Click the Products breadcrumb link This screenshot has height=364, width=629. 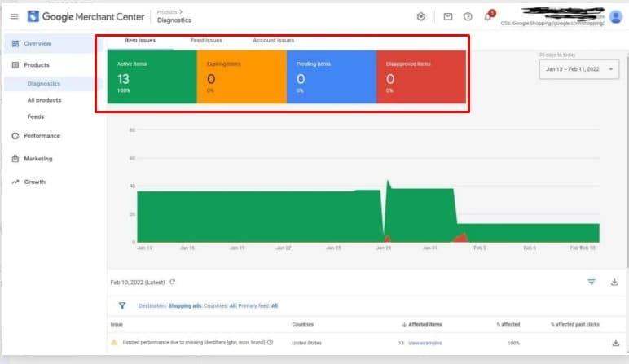pyautogui.click(x=167, y=12)
